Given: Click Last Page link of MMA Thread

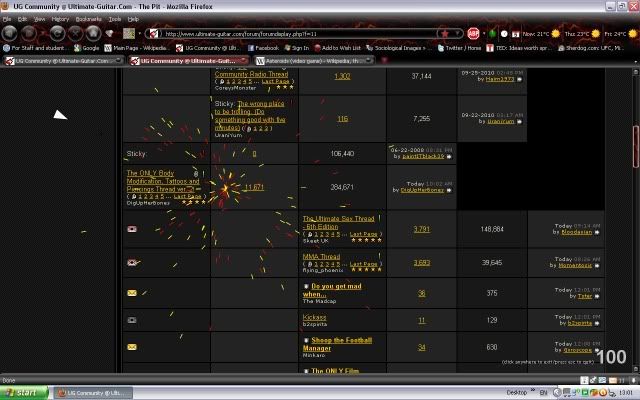Looking at the screenshot, I should tap(363, 264).
